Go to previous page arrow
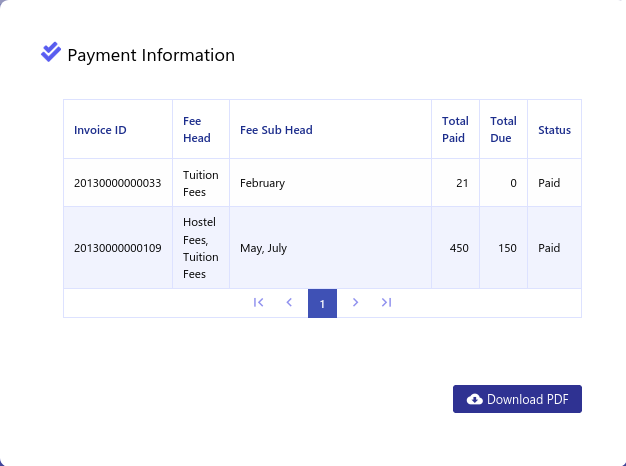The width and height of the screenshot is (626, 466). (289, 303)
